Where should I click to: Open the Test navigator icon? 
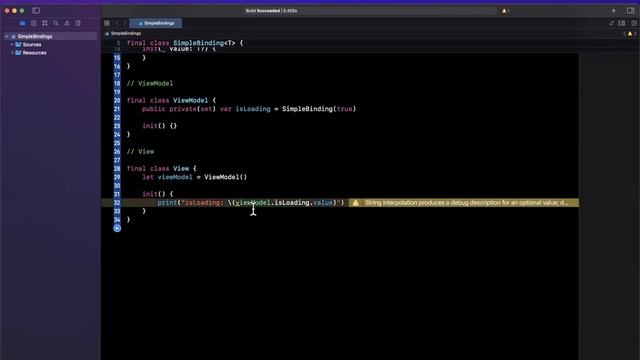click(x=78, y=23)
